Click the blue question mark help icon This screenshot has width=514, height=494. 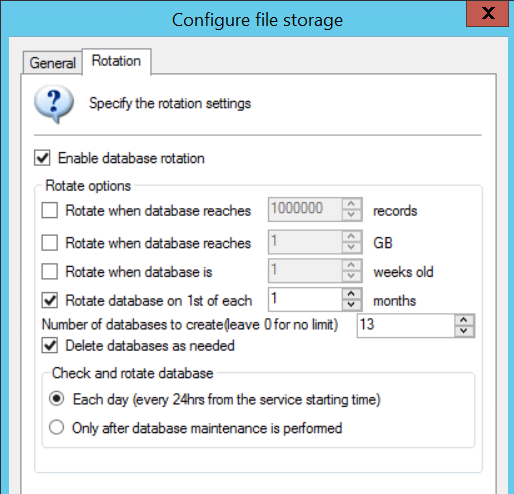click(x=54, y=104)
